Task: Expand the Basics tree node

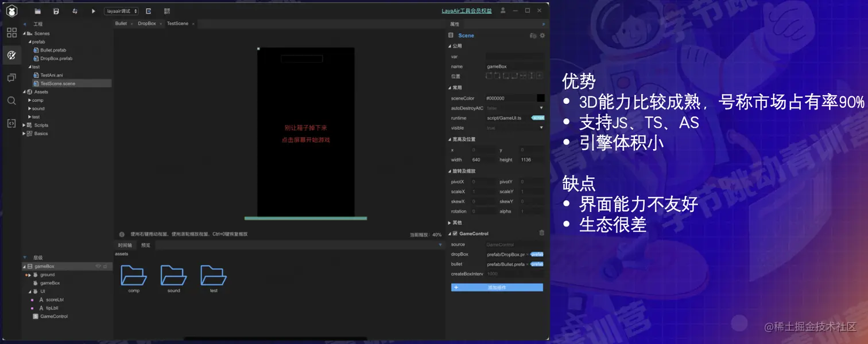Action: (25, 134)
